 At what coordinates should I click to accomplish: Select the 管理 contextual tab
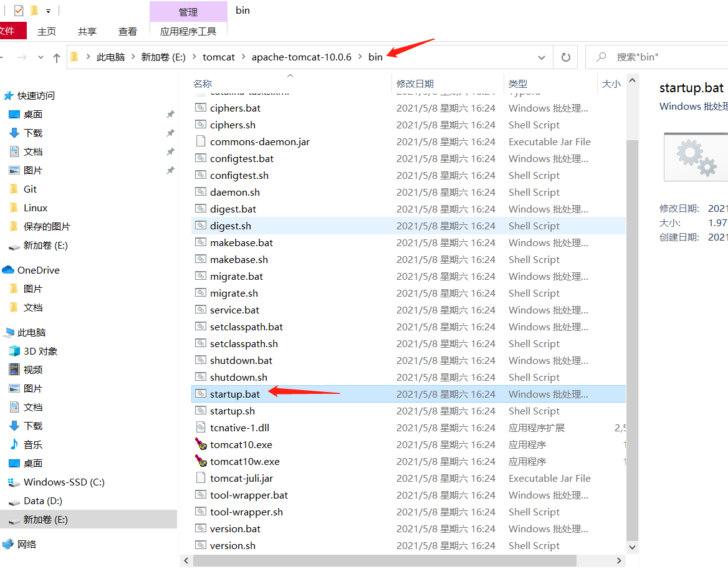click(x=188, y=12)
